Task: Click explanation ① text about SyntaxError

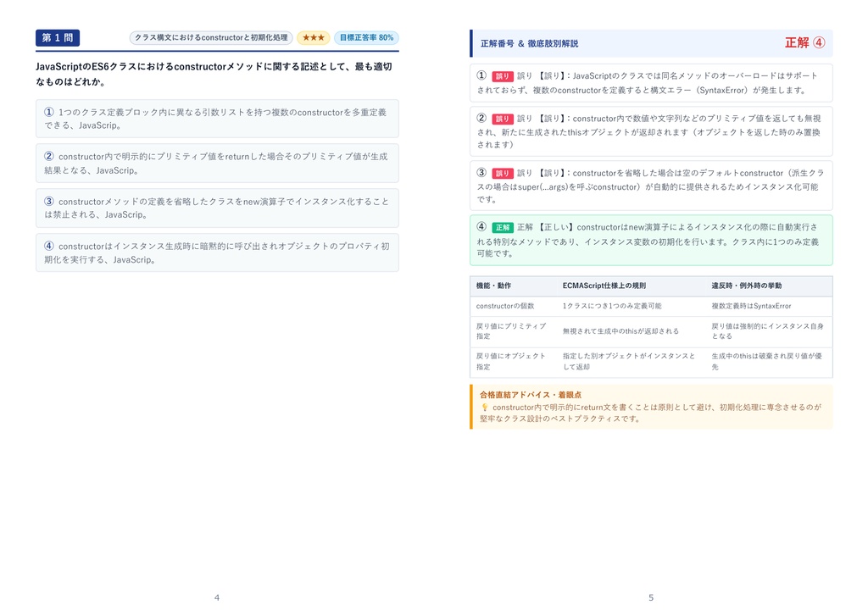Action: [647, 83]
